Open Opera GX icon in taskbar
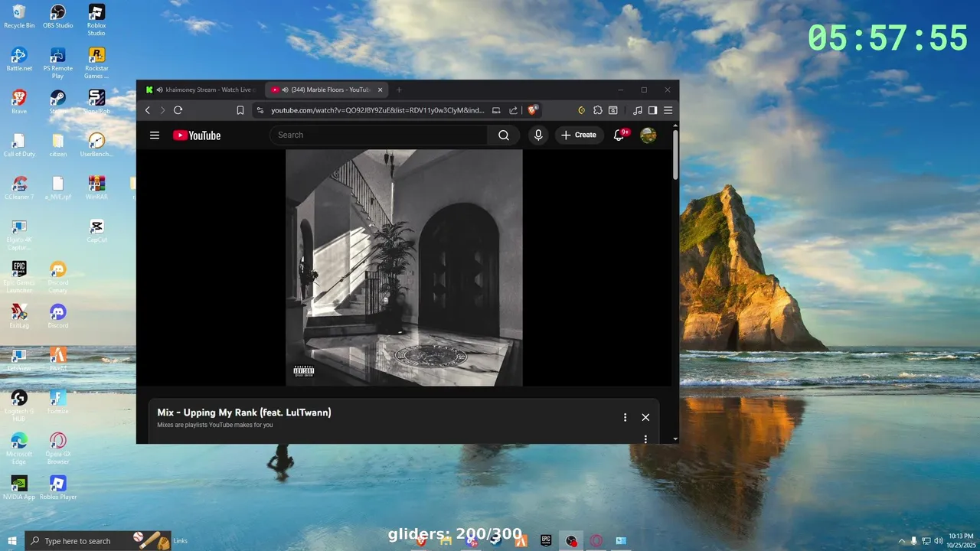Image resolution: width=980 pixels, height=551 pixels. click(x=596, y=540)
